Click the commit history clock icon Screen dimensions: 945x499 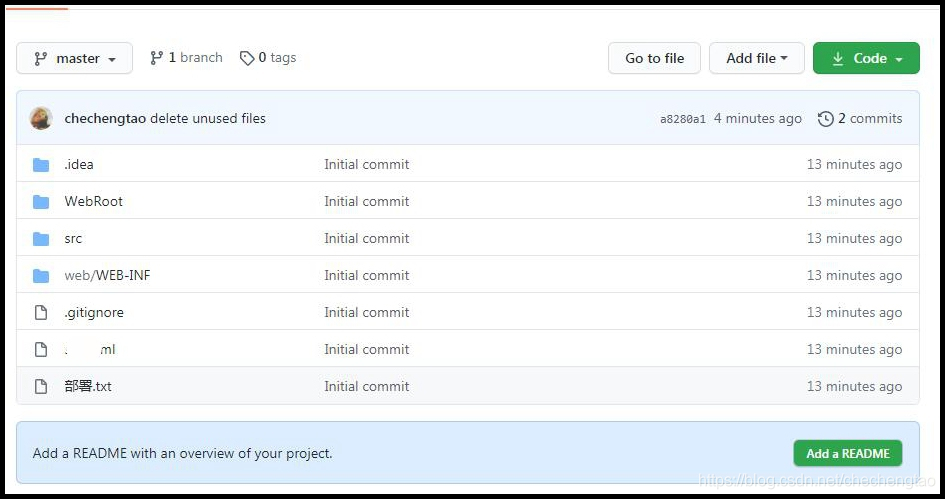pyautogui.click(x=826, y=119)
